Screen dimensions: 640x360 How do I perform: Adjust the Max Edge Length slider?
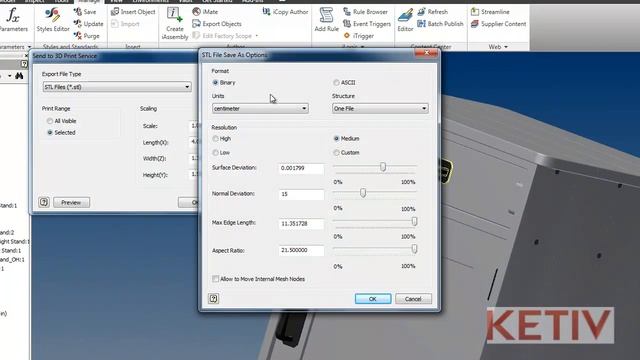[414, 221]
